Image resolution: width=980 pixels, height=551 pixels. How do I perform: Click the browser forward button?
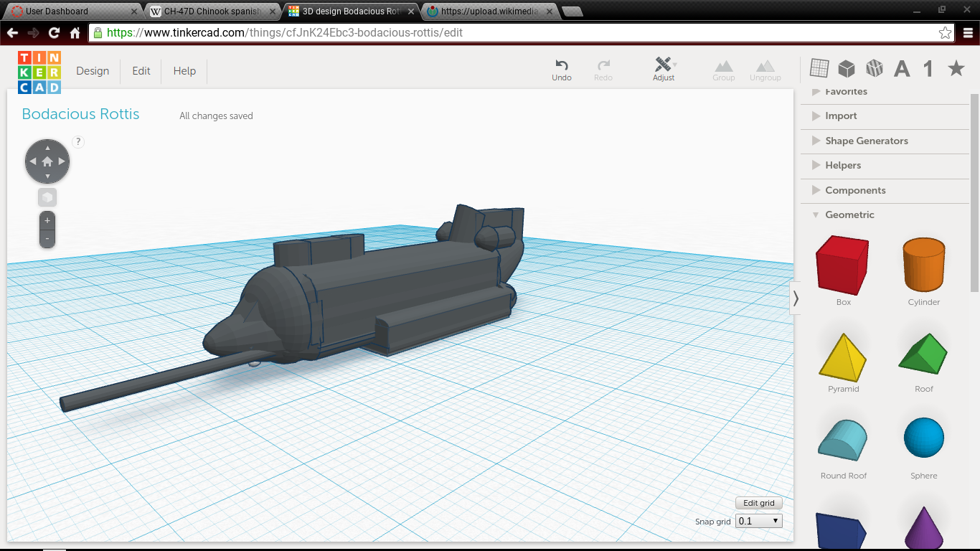click(33, 33)
